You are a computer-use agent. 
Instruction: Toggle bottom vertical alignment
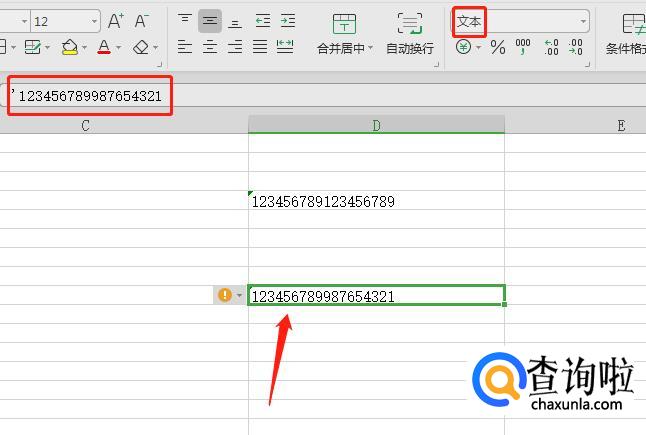click(235, 20)
